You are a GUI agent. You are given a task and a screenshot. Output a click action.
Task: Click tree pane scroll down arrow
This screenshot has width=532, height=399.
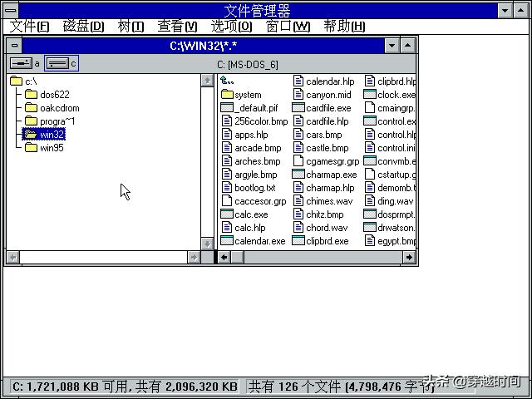click(207, 244)
